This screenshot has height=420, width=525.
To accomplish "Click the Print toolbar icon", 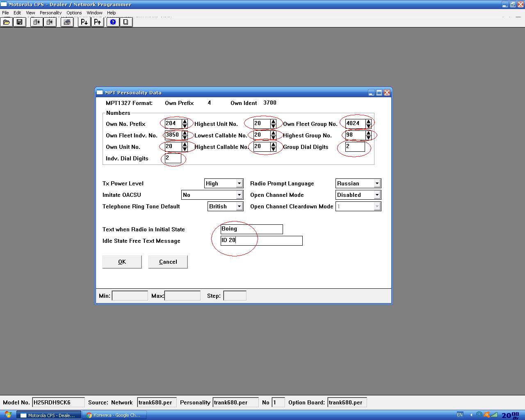I will click(67, 22).
